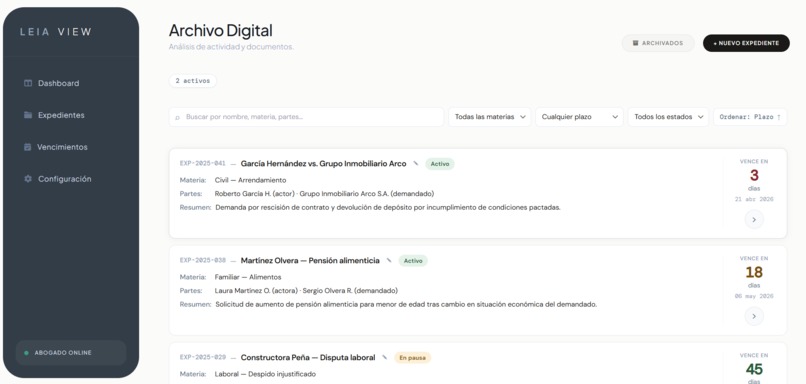
Task: Click case number EXP-2025-029
Action: click(x=203, y=357)
